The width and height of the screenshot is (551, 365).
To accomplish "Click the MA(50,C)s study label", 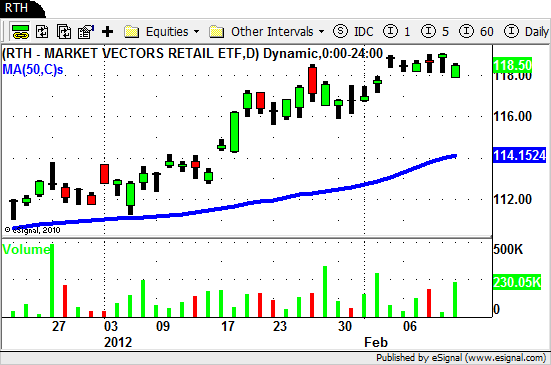I will 33,70.
